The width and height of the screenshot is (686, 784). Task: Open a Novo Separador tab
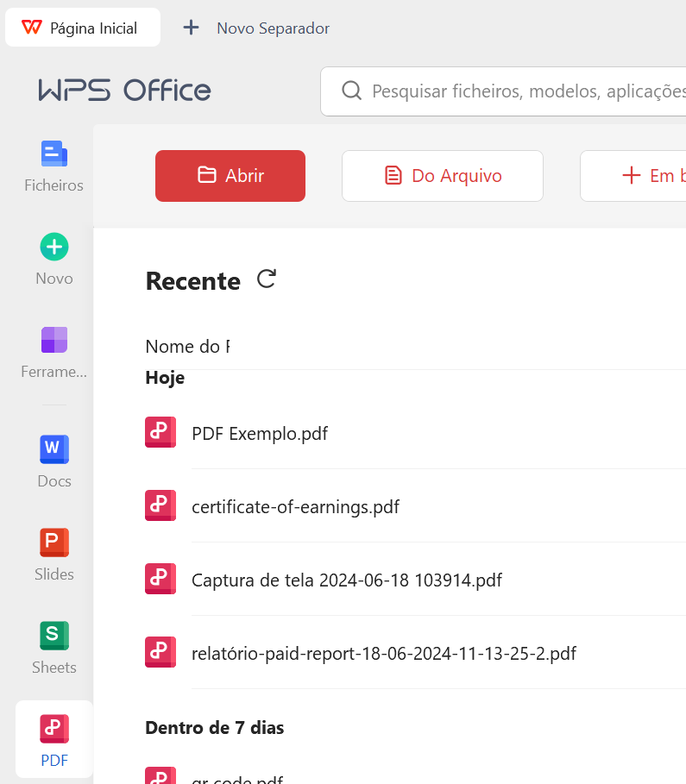274,28
